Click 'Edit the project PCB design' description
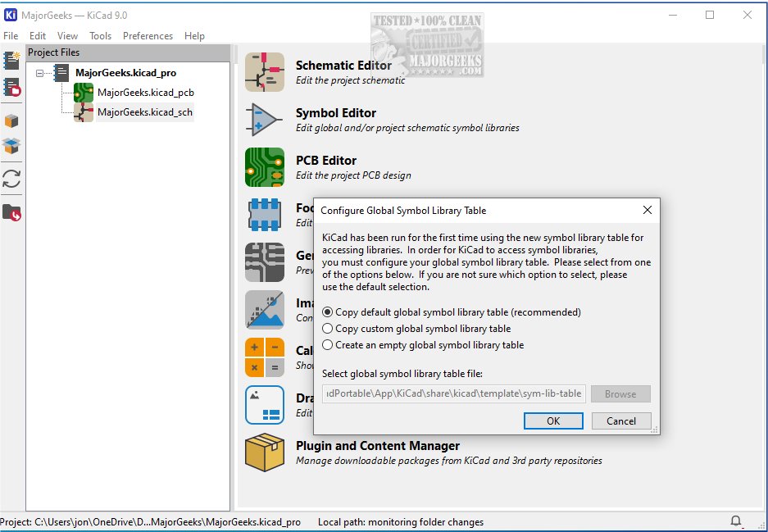Screen dimensions: 768x532 click(x=353, y=175)
